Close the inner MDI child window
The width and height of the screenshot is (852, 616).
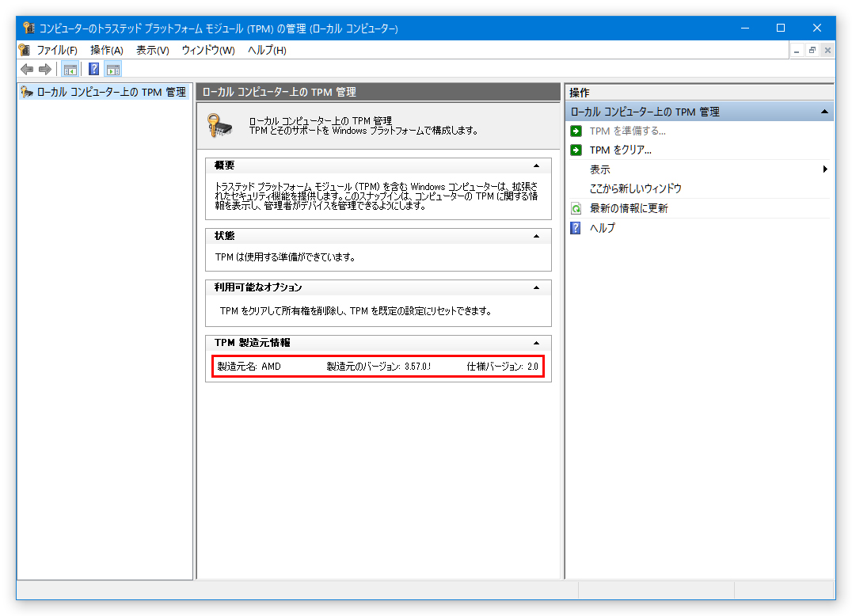(827, 51)
